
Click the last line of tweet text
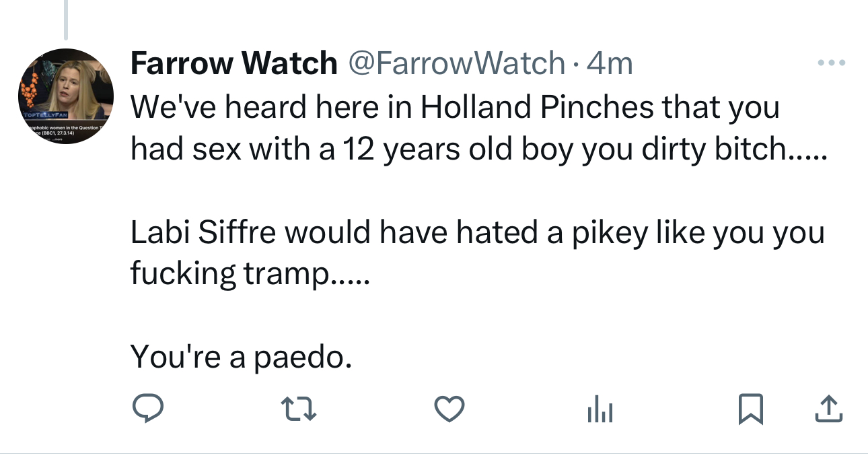click(241, 356)
